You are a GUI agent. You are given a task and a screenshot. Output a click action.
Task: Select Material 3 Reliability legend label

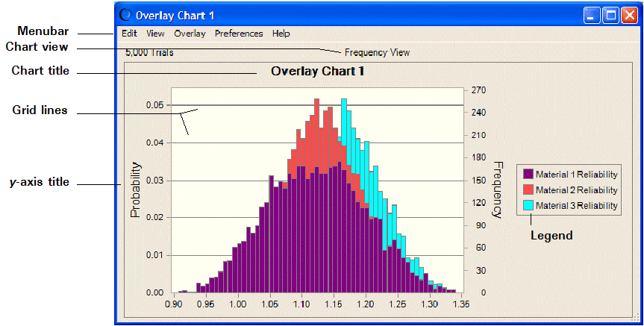click(x=577, y=205)
